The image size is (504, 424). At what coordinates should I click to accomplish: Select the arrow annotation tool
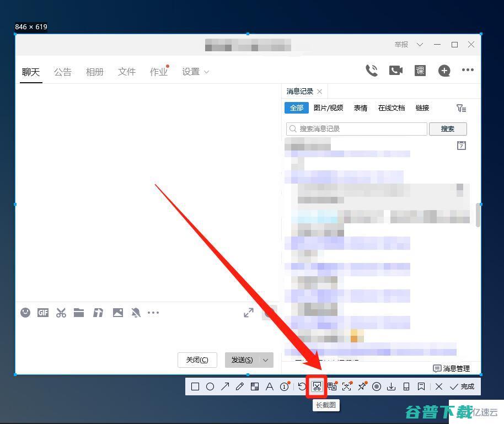pos(225,387)
